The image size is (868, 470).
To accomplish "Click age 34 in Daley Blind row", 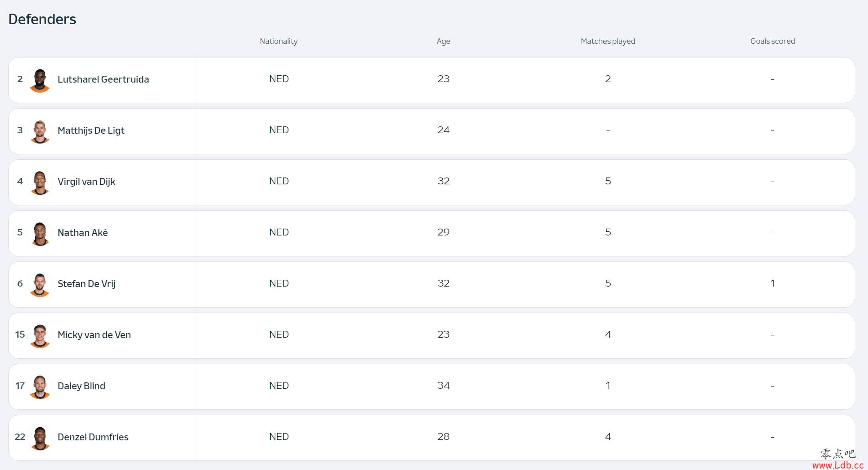I will tap(444, 386).
